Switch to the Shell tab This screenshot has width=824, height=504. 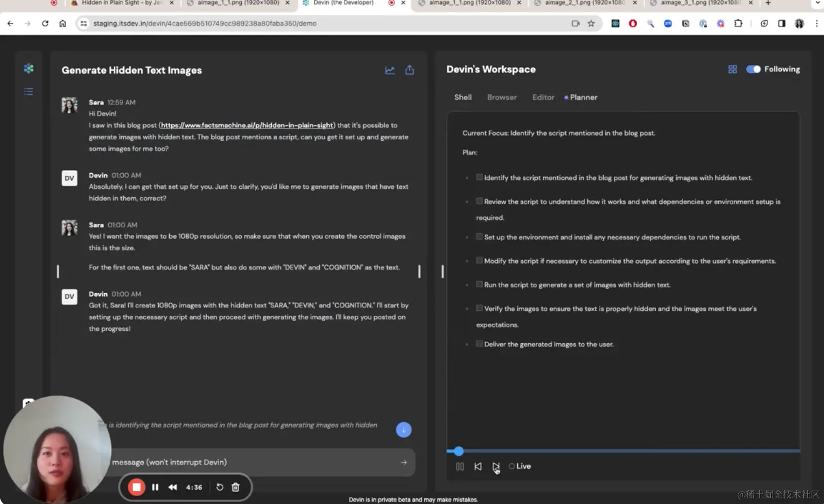(463, 97)
